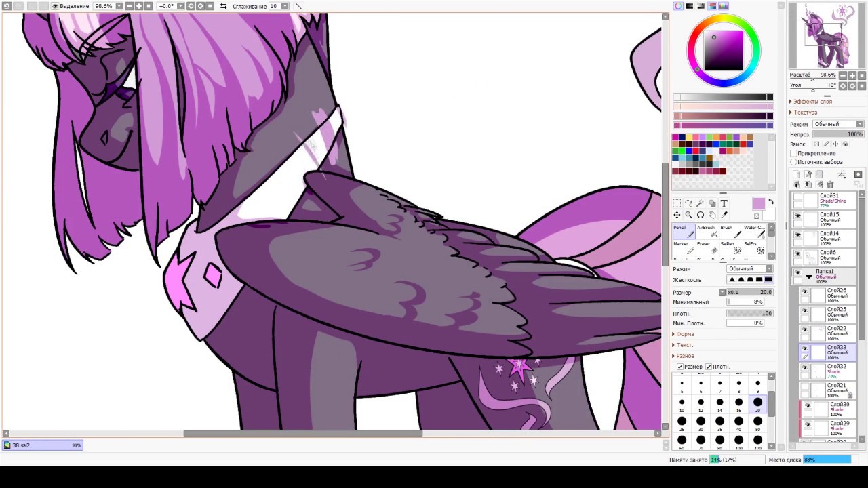Choose the SelErs selection eraser tool
This screenshot has height=488, width=868.
(x=754, y=247)
